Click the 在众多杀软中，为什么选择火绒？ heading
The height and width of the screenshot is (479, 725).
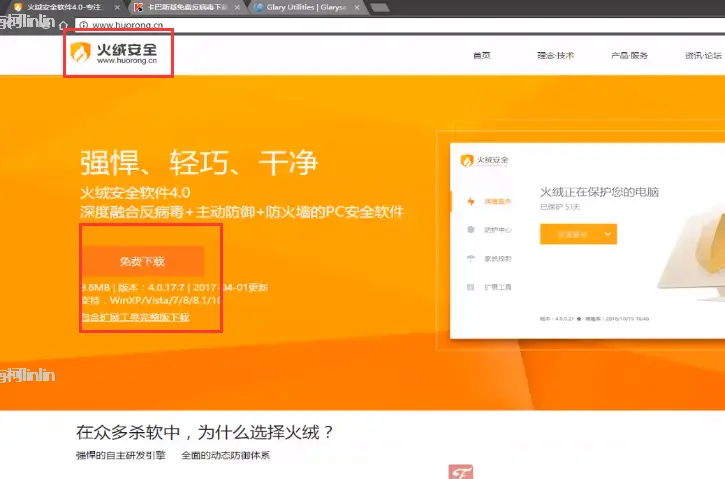tap(205, 433)
